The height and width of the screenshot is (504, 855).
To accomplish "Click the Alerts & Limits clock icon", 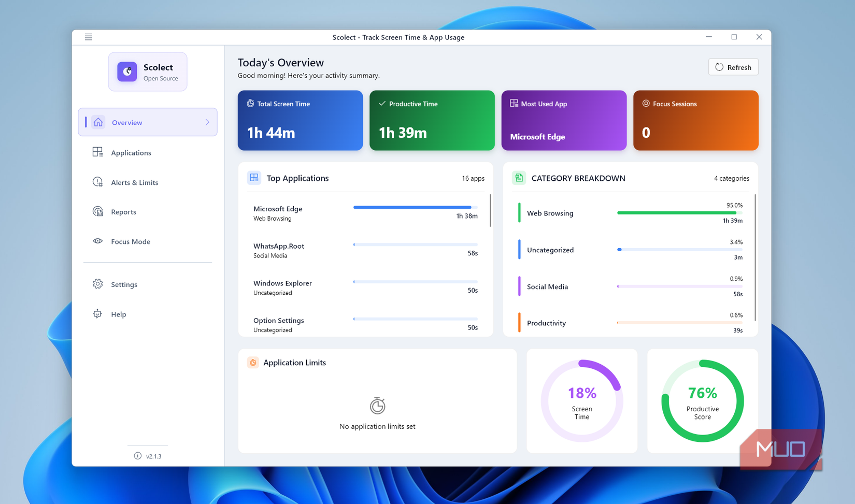I will click(x=97, y=182).
